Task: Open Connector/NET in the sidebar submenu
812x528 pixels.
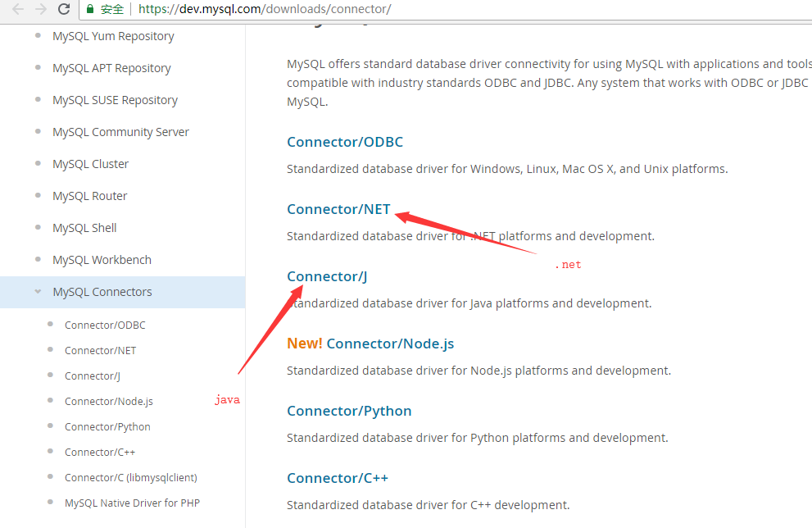Action: pos(101,350)
